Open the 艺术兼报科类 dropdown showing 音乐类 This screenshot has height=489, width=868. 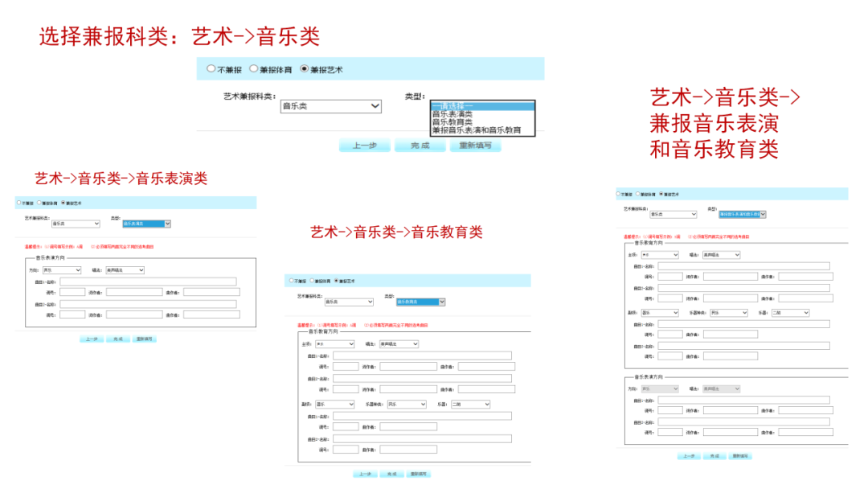330,105
